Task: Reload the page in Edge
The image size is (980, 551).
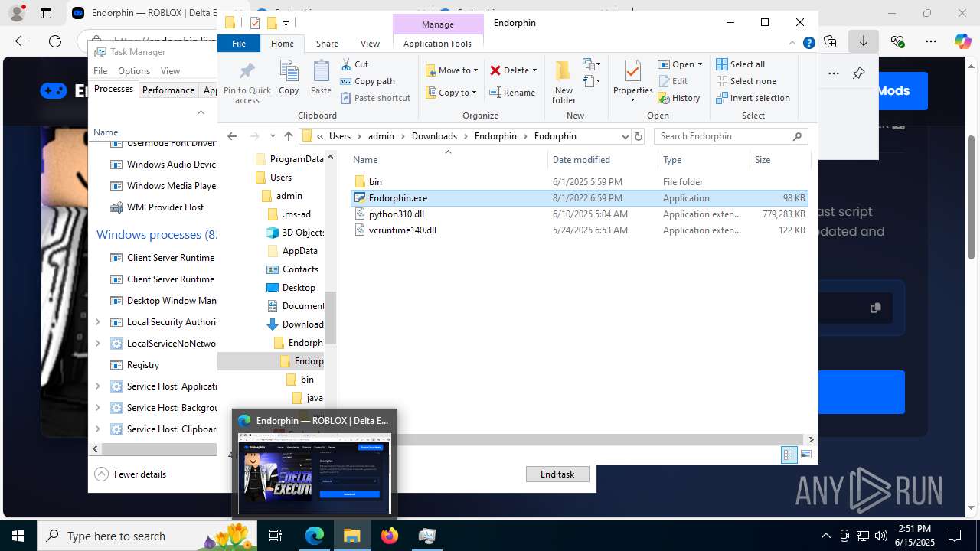Action: click(x=55, y=41)
